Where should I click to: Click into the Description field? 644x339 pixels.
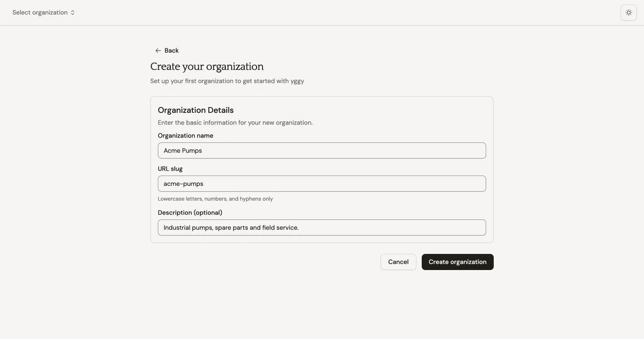point(322,227)
